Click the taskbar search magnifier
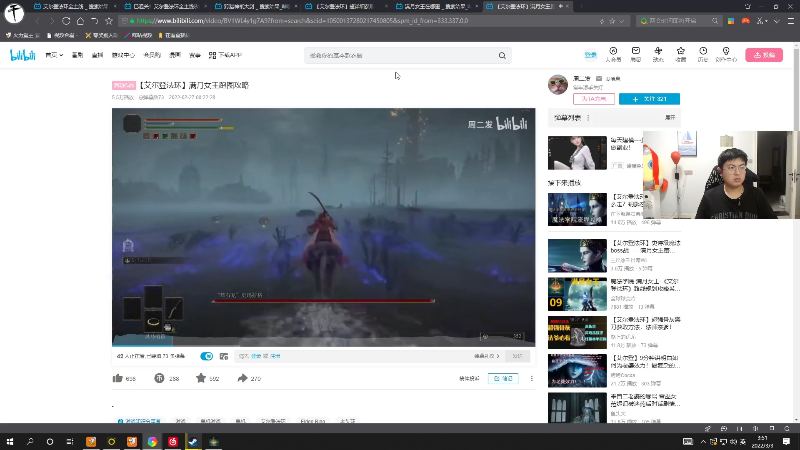 tap(30, 441)
